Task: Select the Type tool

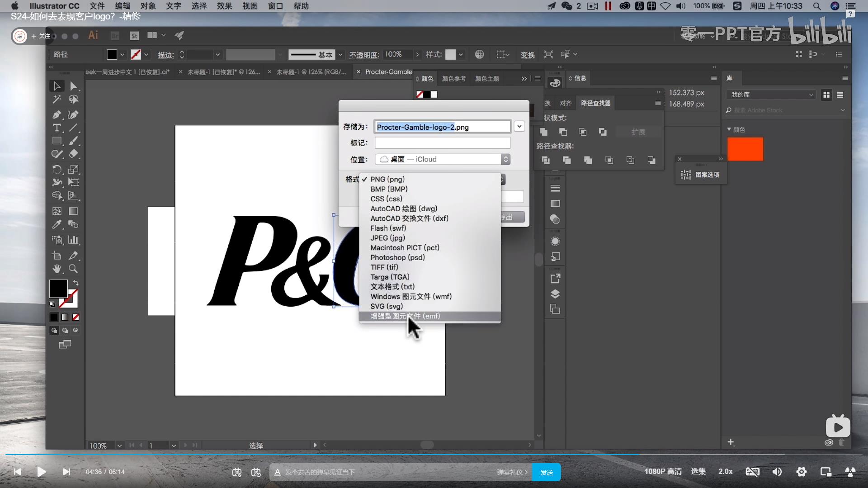Action: (57, 128)
